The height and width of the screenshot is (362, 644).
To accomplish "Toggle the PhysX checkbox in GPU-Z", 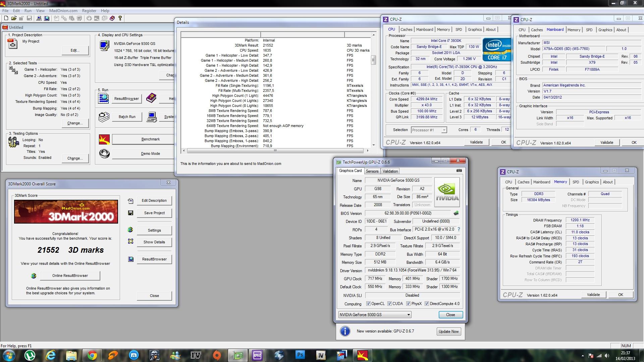I will (x=408, y=304).
